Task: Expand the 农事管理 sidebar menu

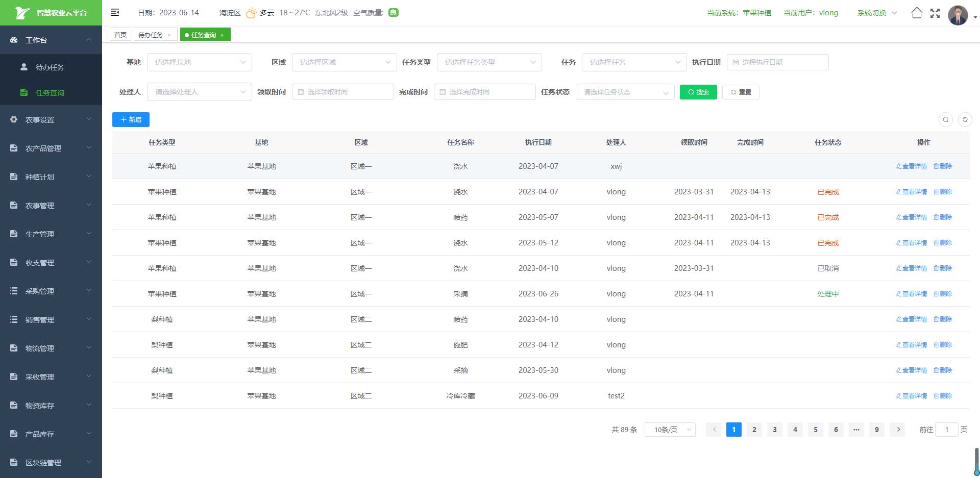Action: (x=51, y=205)
